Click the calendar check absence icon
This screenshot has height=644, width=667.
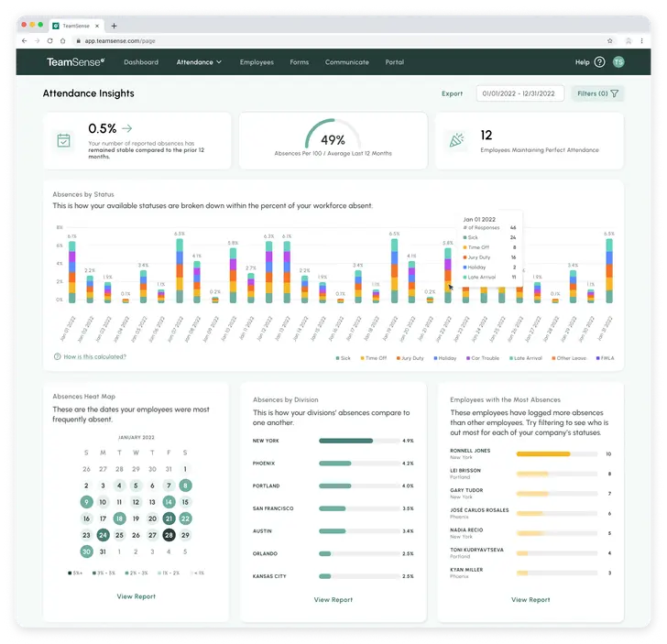(63, 140)
